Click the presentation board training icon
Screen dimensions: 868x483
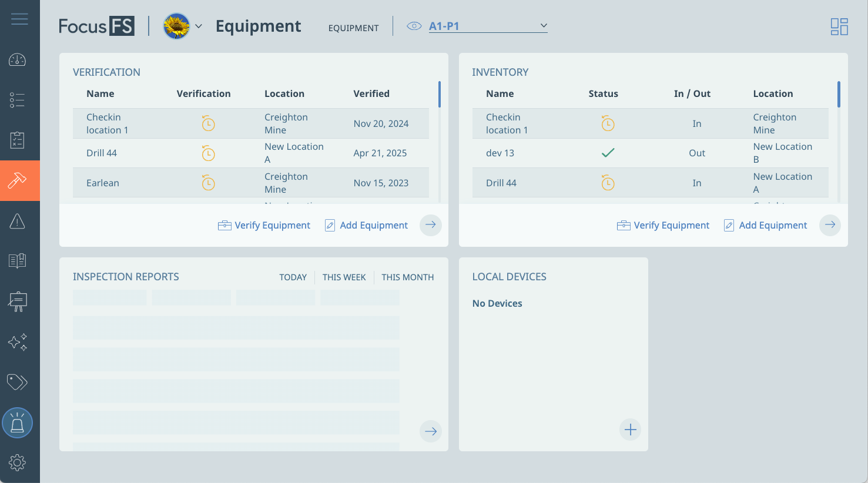pyautogui.click(x=18, y=301)
